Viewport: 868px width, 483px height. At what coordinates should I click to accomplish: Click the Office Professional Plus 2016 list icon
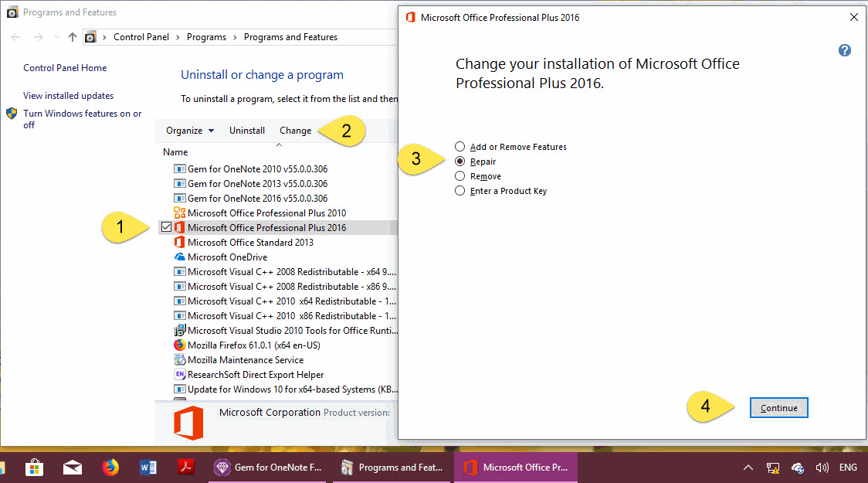point(179,228)
